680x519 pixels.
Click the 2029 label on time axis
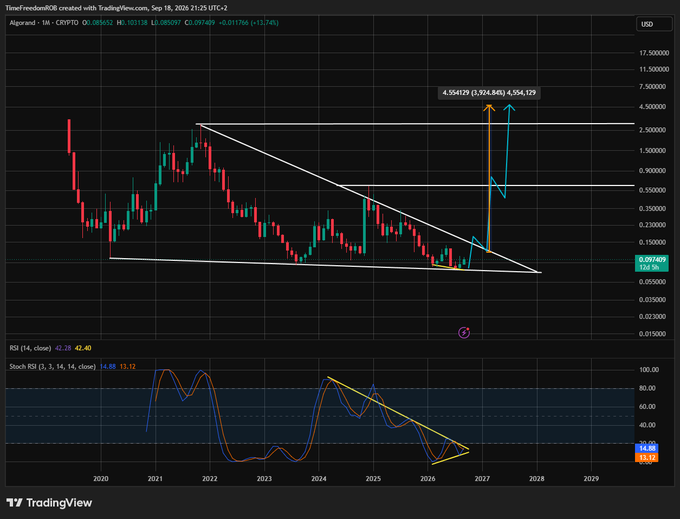tap(591, 479)
